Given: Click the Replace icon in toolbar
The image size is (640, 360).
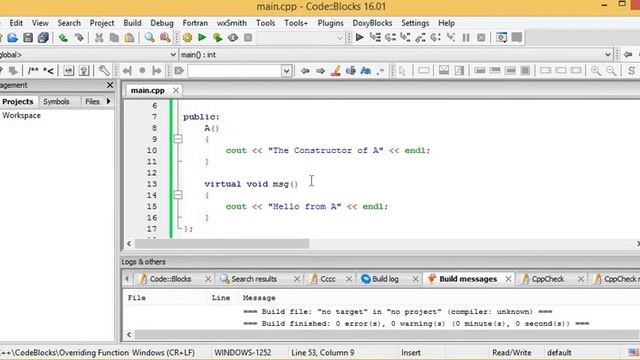Looking at the screenshot, I should pyautogui.click(x=165, y=38).
